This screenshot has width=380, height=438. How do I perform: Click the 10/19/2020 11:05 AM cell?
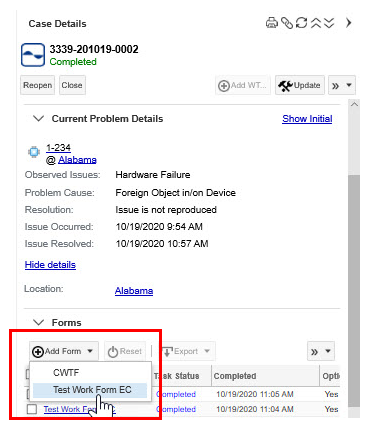pos(255,394)
